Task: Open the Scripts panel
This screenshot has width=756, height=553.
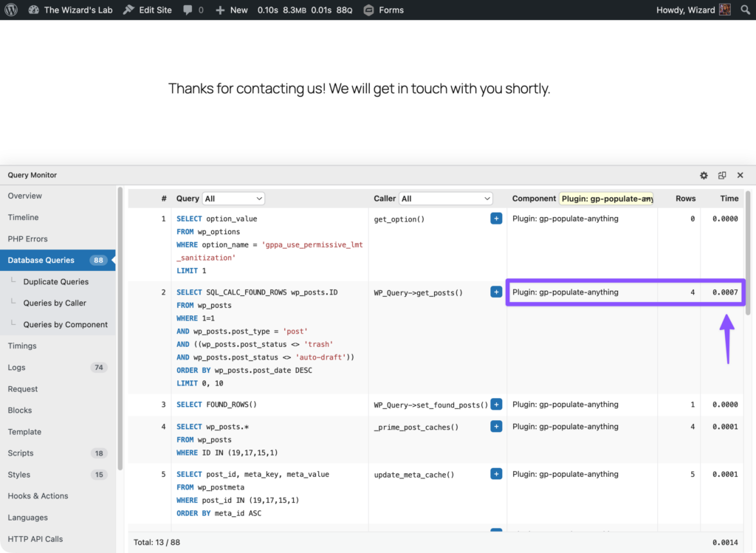Action: [x=58, y=453]
